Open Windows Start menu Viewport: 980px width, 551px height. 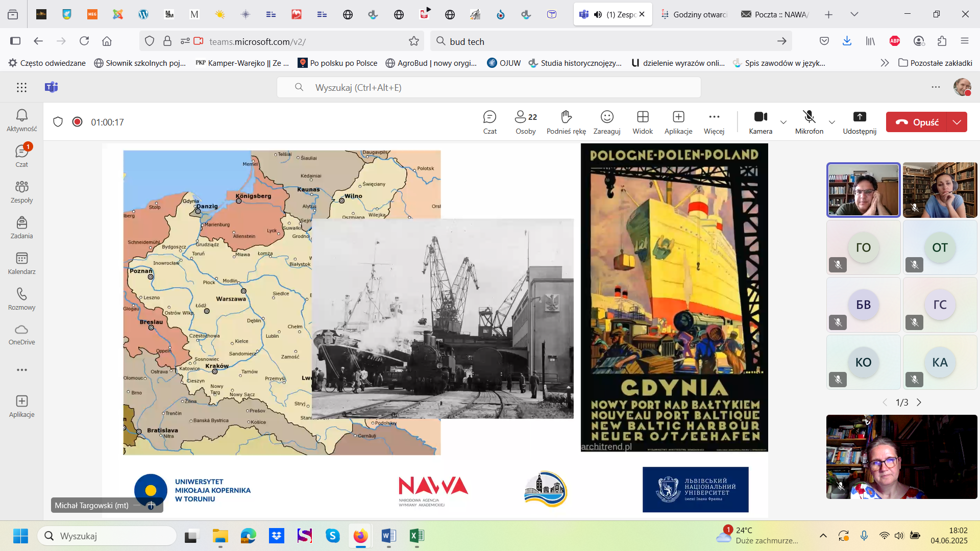[20, 536]
